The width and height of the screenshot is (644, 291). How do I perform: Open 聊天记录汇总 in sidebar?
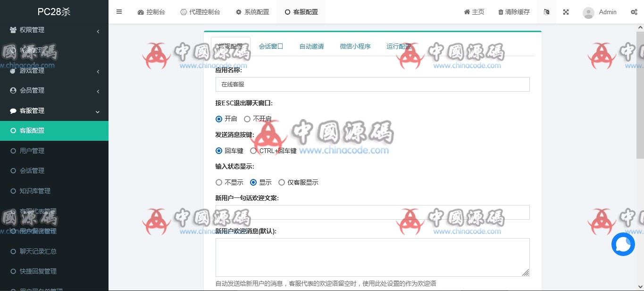click(x=54, y=251)
